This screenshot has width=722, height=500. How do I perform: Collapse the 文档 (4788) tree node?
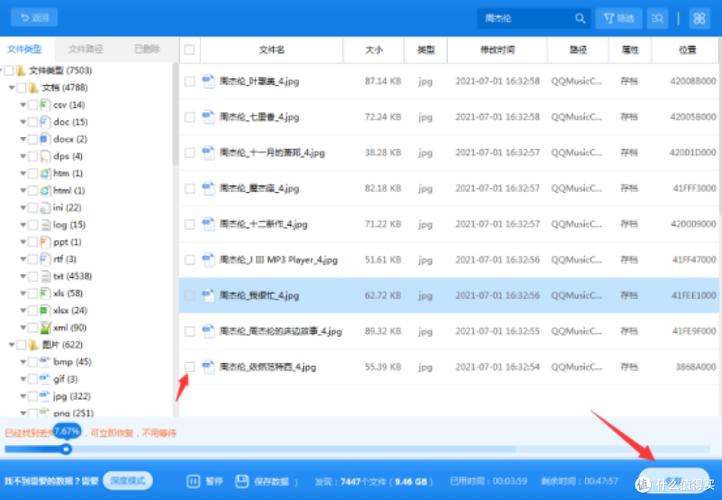(12, 87)
